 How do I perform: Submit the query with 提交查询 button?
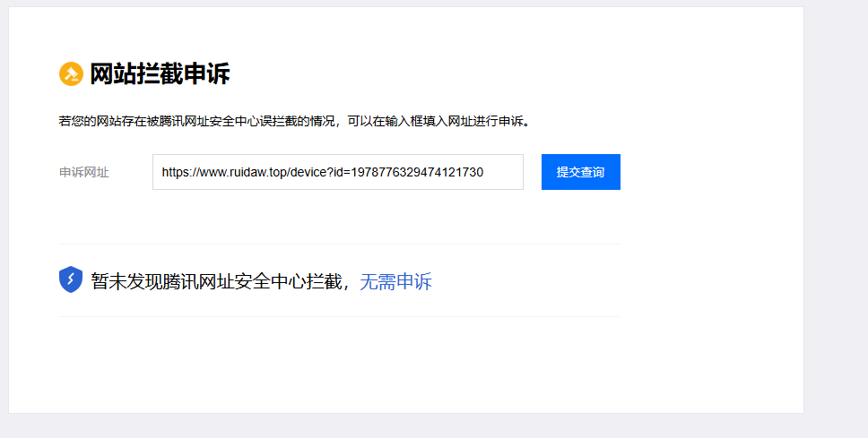pyautogui.click(x=581, y=172)
